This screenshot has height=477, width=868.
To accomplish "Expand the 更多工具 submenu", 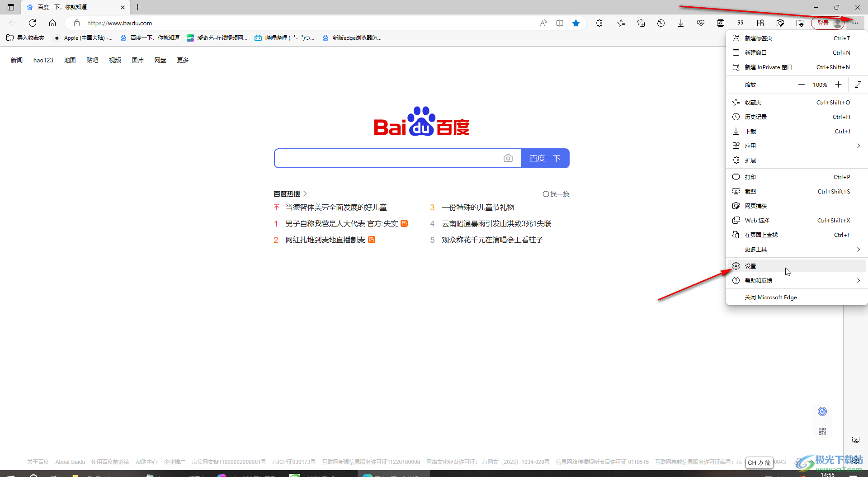I will point(797,249).
